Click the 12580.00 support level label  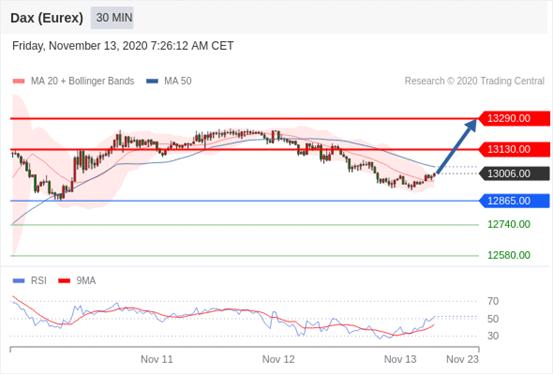coord(509,255)
